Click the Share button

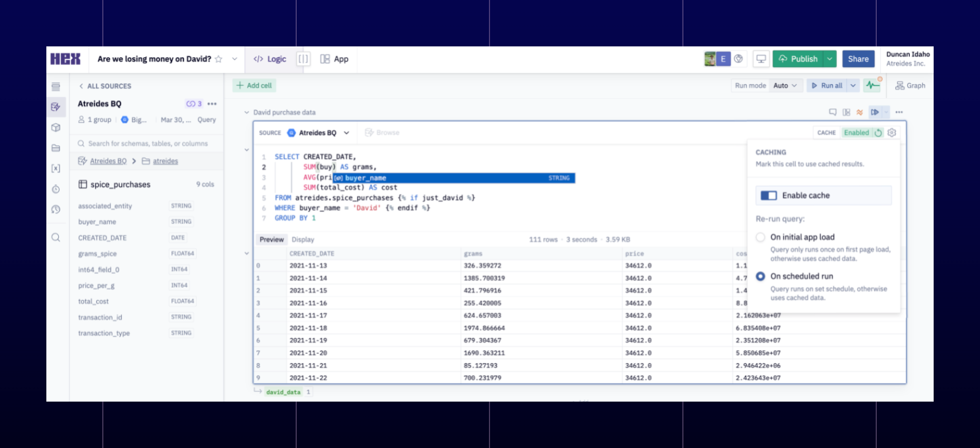pos(858,59)
